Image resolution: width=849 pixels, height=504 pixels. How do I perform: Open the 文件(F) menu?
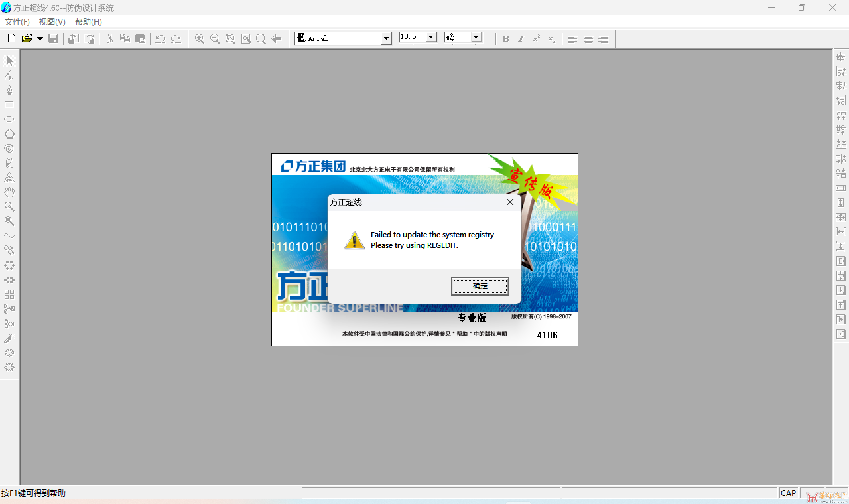[17, 22]
